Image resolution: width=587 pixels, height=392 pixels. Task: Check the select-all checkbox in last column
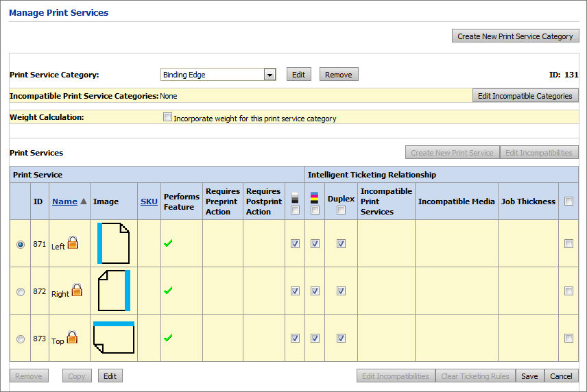[x=568, y=201]
